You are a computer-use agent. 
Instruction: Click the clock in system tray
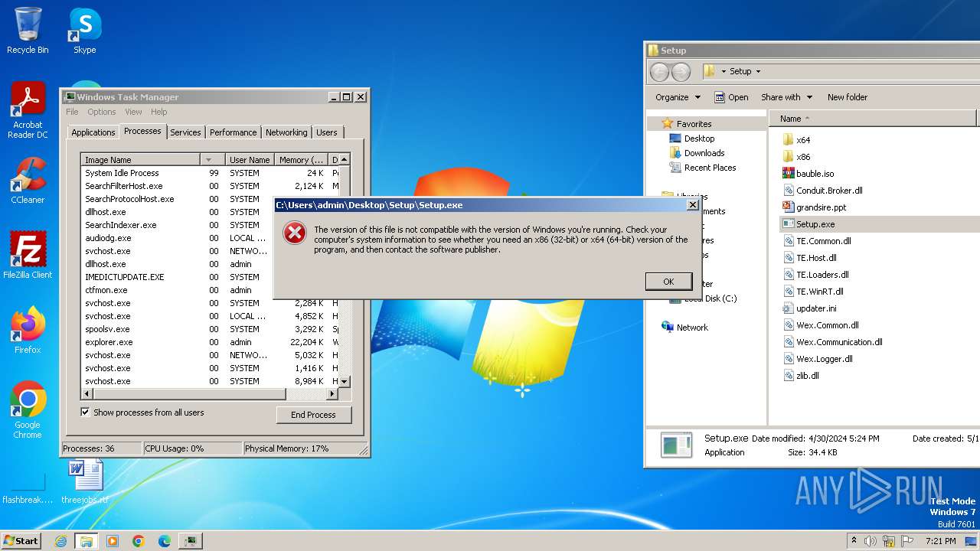point(940,541)
